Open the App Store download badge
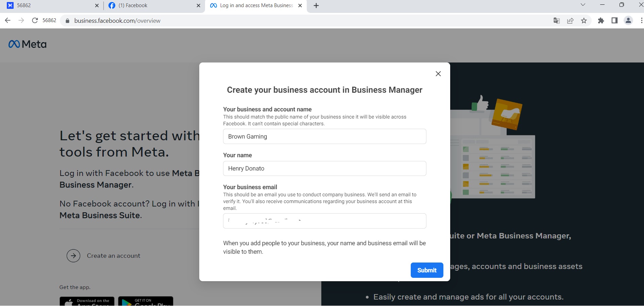The image size is (644, 306). 87,301
